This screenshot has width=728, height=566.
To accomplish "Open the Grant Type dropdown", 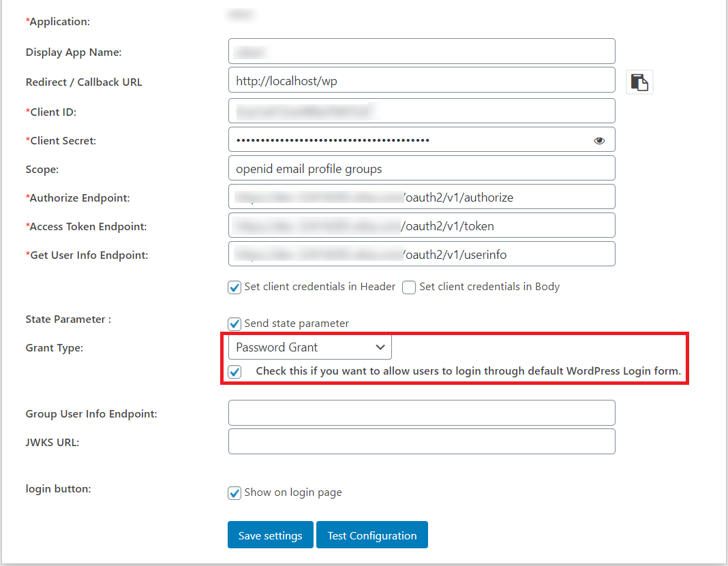I will [309, 347].
